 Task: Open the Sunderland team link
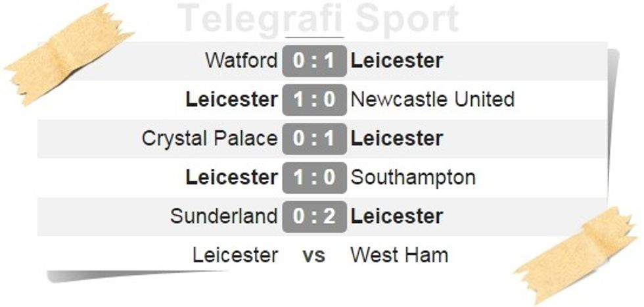[223, 216]
